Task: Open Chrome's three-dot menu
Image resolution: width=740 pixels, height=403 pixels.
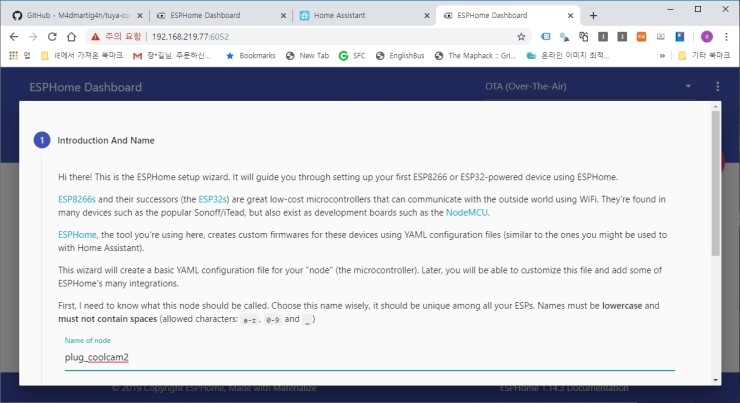Action: pyautogui.click(x=726, y=37)
